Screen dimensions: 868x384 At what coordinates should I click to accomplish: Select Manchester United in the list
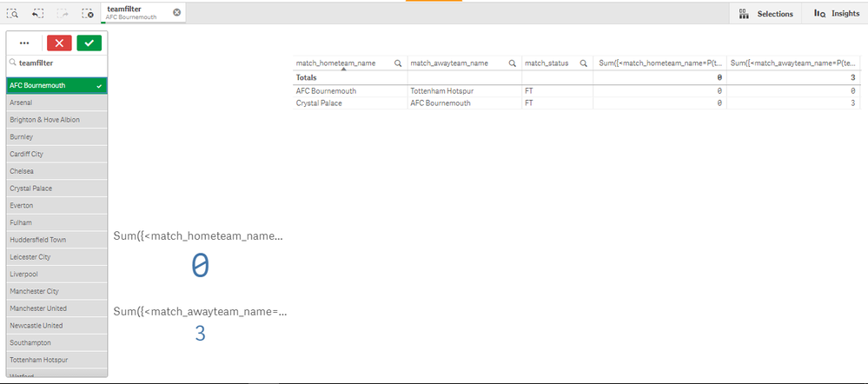click(57, 308)
